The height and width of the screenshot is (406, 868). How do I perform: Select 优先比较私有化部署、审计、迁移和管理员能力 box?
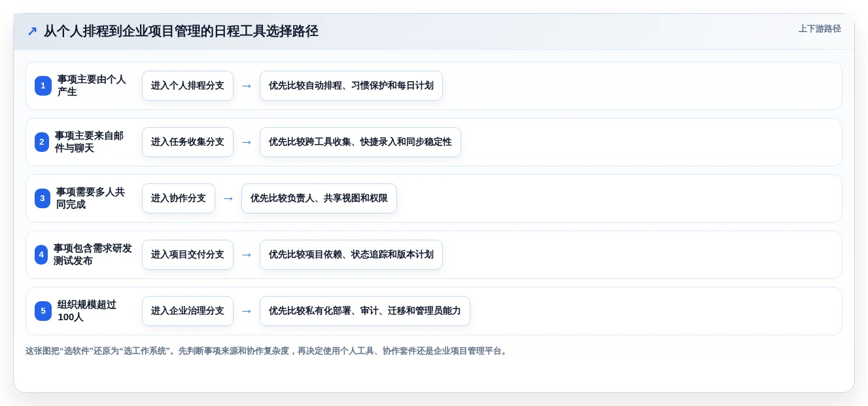(365, 311)
